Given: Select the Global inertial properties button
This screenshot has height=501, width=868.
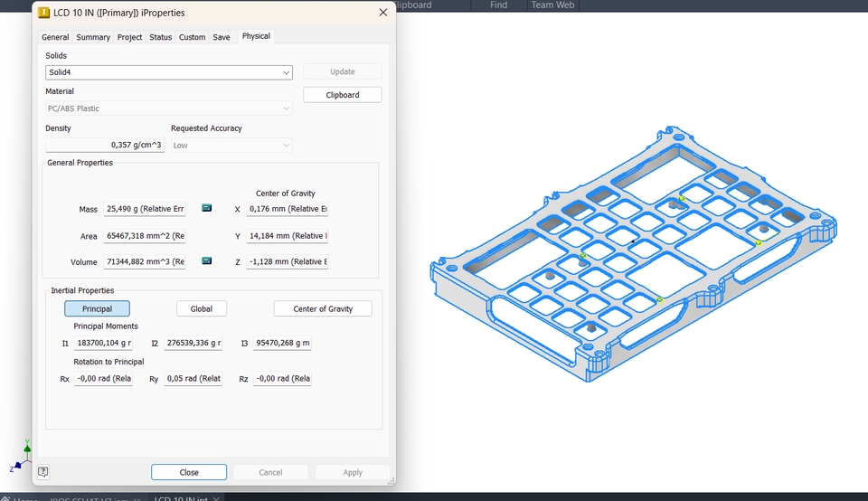Looking at the screenshot, I should pyautogui.click(x=202, y=308).
